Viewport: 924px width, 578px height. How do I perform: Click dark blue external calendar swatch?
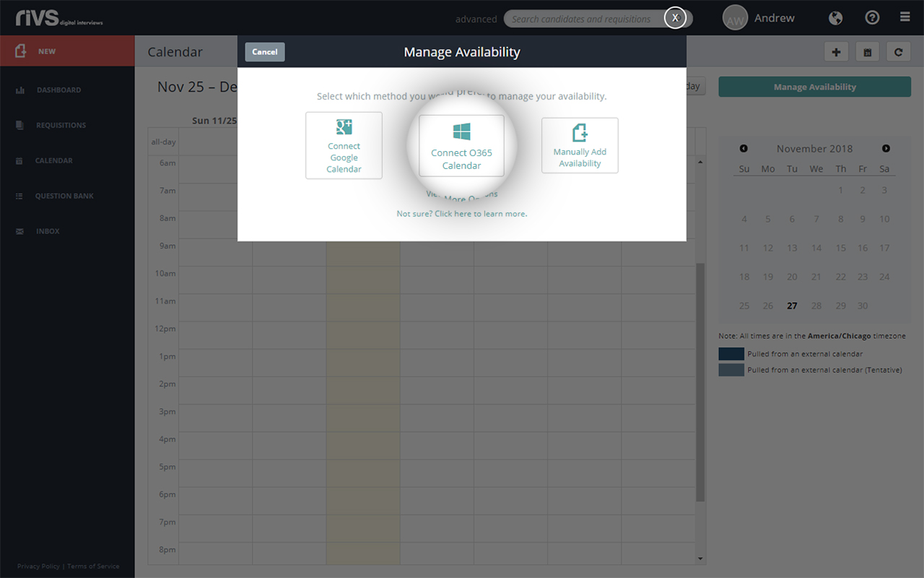(x=731, y=353)
